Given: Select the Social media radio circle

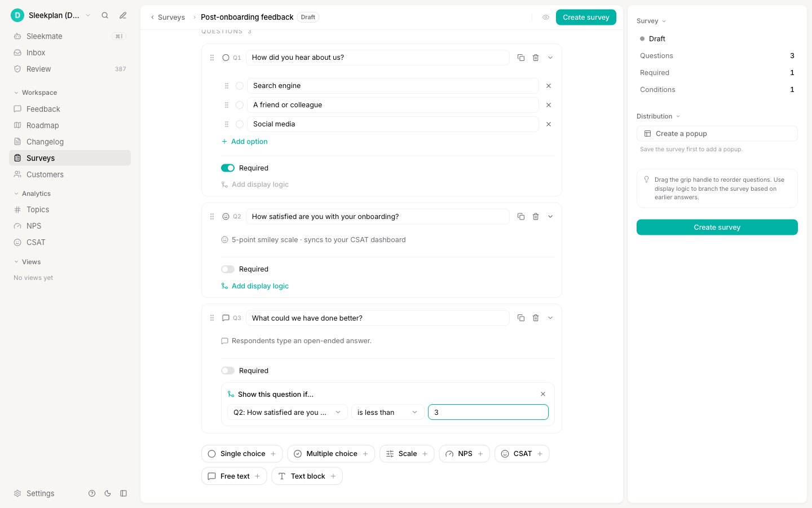Looking at the screenshot, I should pyautogui.click(x=240, y=124).
